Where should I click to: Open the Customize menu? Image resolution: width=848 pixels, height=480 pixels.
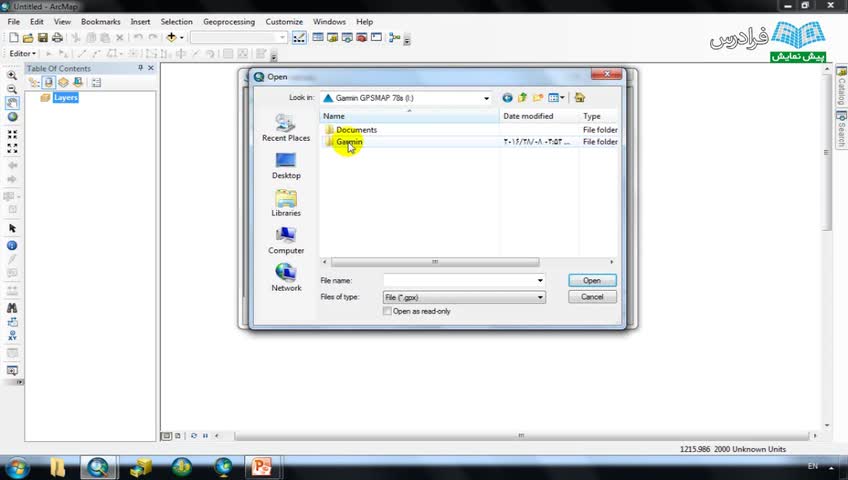pyautogui.click(x=284, y=22)
